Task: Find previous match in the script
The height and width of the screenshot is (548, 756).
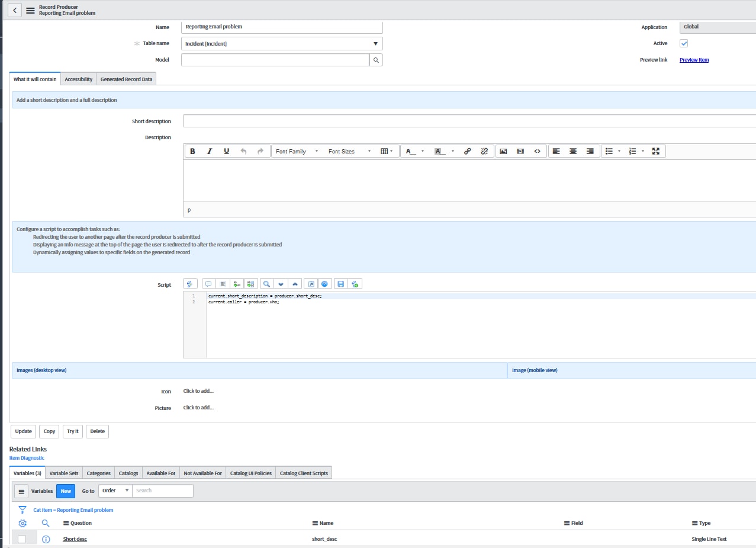Action: point(295,284)
